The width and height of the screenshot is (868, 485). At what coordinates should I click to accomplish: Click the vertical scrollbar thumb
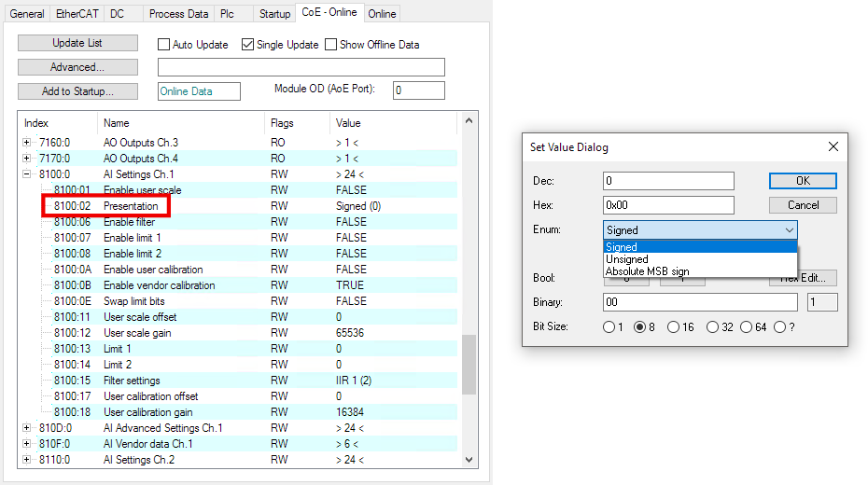pyautogui.click(x=469, y=365)
